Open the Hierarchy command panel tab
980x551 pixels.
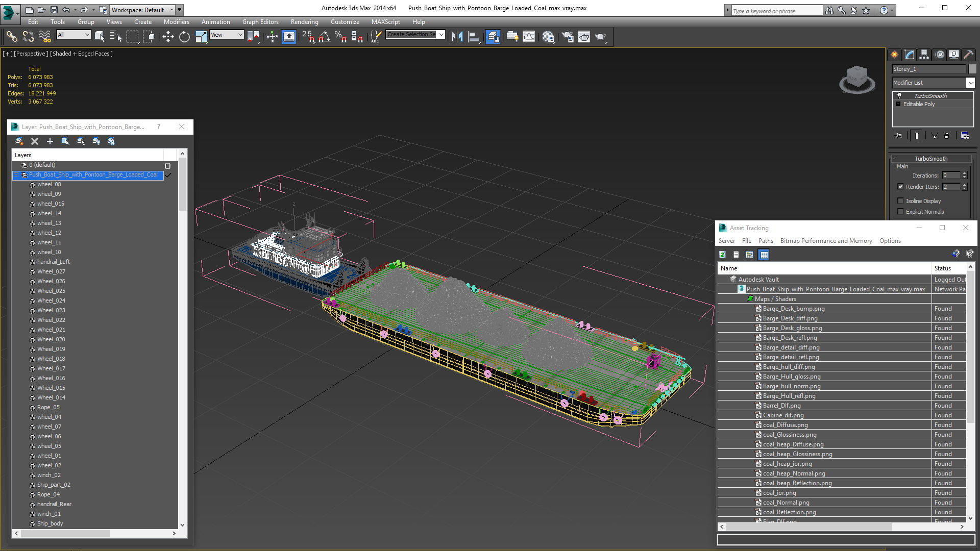pyautogui.click(x=924, y=55)
